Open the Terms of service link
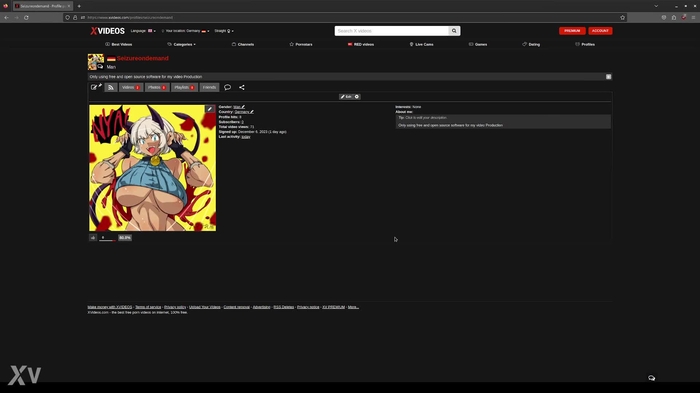Viewport: 700px width, 393px height. coord(148,307)
